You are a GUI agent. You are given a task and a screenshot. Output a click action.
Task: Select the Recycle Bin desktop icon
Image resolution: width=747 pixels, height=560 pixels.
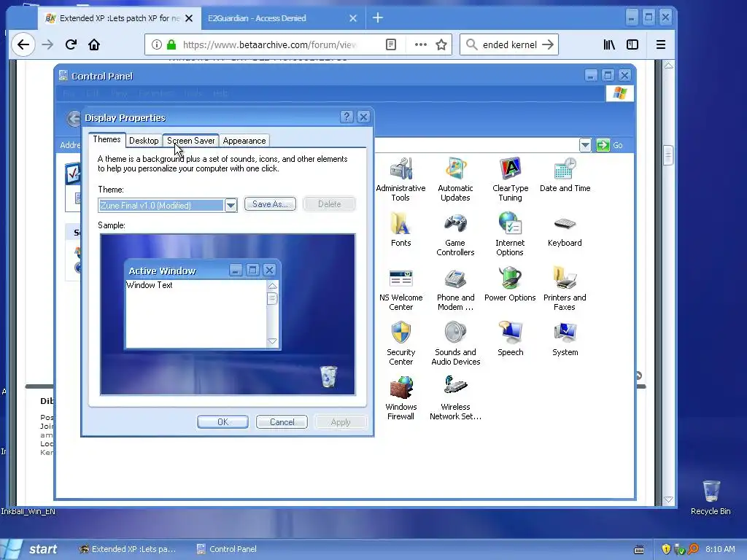711,497
